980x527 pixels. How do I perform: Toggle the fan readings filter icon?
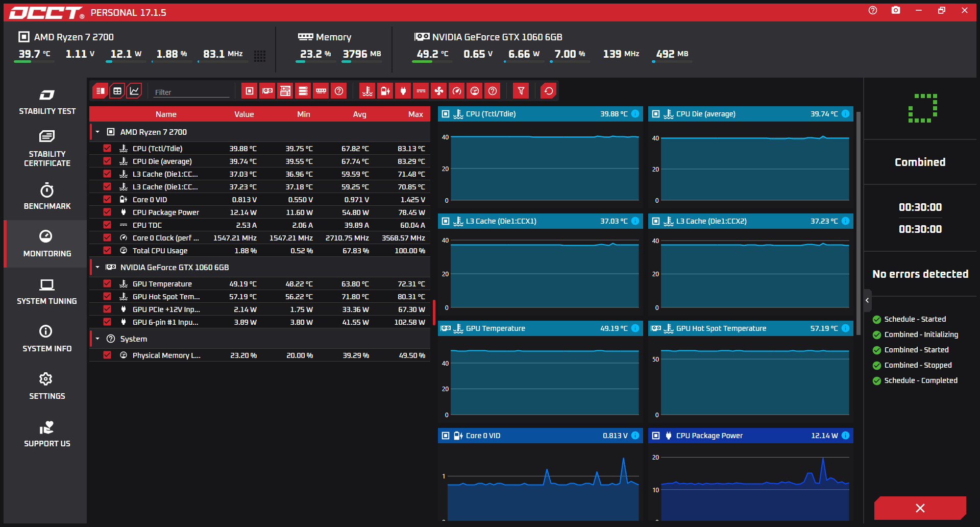[x=439, y=91]
